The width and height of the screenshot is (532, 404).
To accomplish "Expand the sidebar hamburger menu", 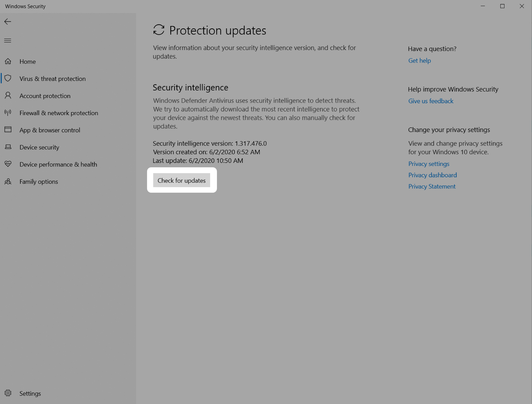I will click(8, 40).
